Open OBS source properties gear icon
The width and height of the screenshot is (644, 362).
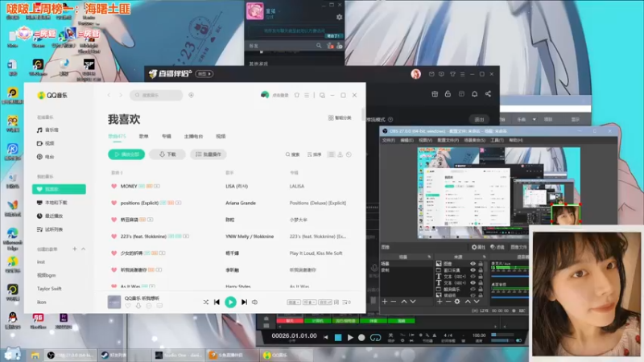point(457,302)
